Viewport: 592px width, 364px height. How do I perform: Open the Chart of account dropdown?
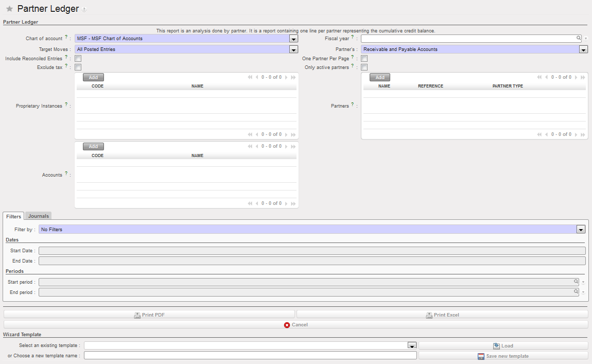(x=293, y=39)
